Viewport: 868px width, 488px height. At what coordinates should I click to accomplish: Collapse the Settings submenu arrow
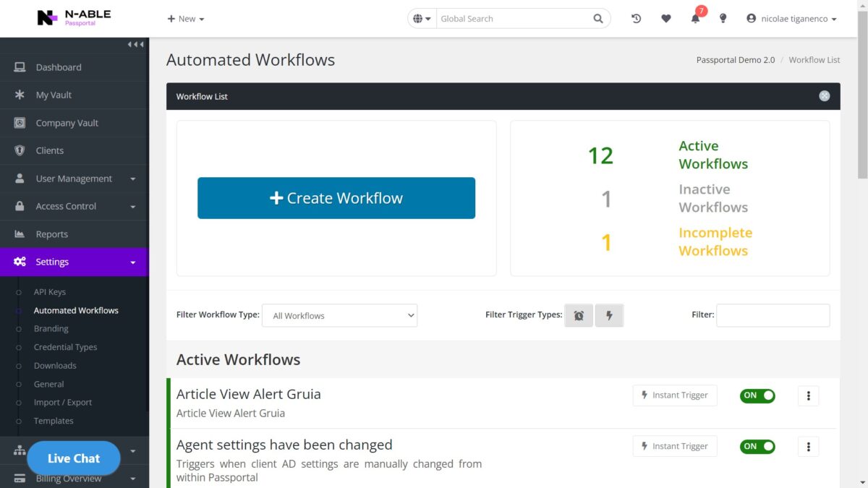[133, 262]
